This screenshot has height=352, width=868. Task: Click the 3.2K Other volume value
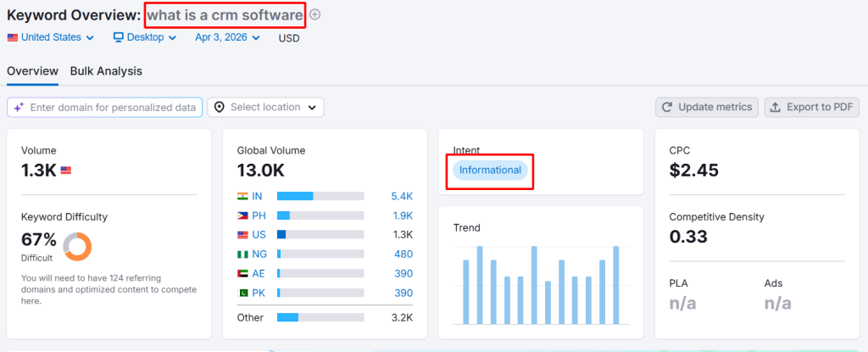tap(403, 317)
